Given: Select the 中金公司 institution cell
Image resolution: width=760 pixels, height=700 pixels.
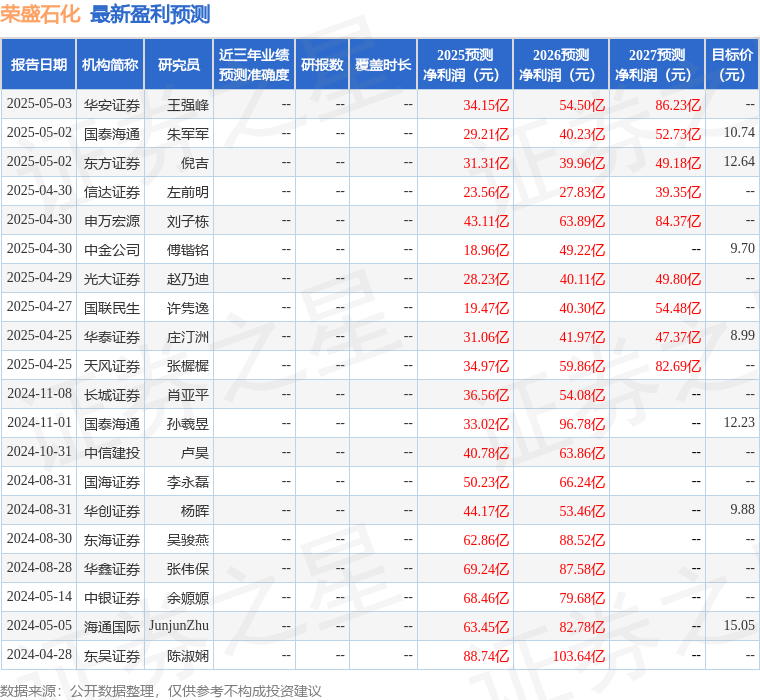Looking at the screenshot, I should point(111,250).
